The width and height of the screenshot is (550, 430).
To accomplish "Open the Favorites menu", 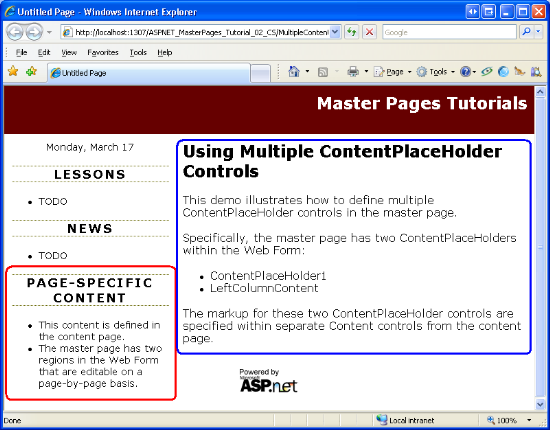I will coord(103,53).
